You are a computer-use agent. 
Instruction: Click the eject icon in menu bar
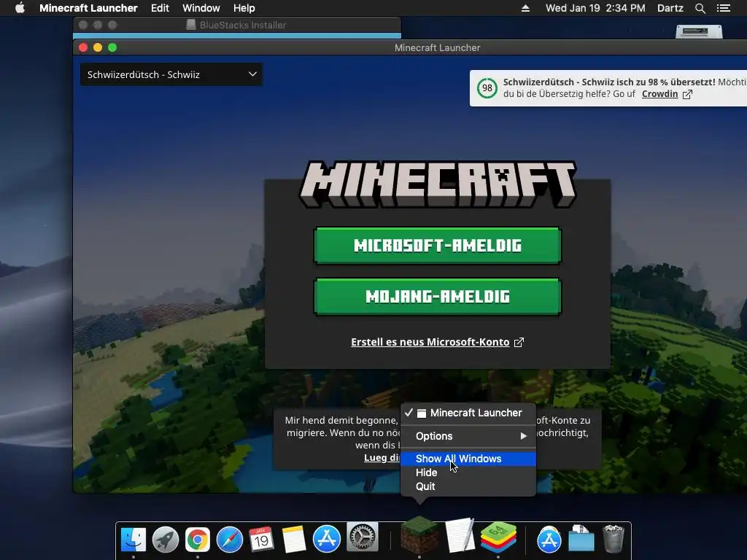pyautogui.click(x=525, y=8)
